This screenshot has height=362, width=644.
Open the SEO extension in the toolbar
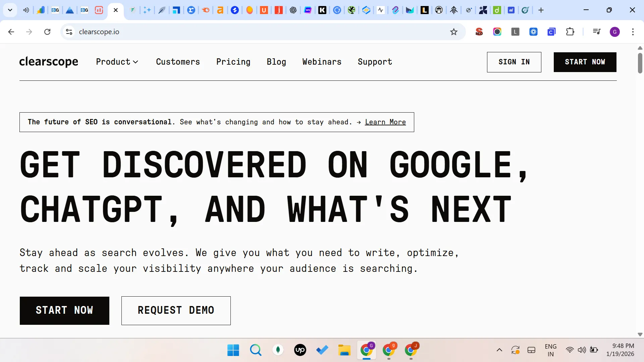(479, 32)
